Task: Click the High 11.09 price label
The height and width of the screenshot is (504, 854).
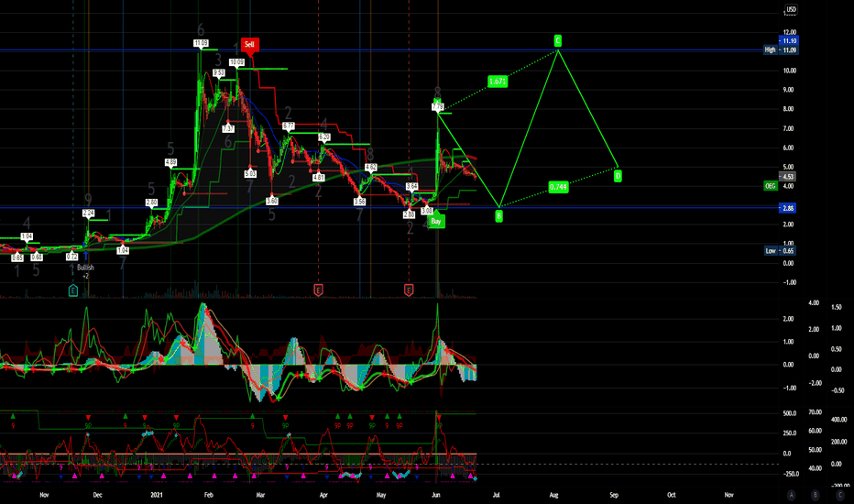Action: (781, 50)
